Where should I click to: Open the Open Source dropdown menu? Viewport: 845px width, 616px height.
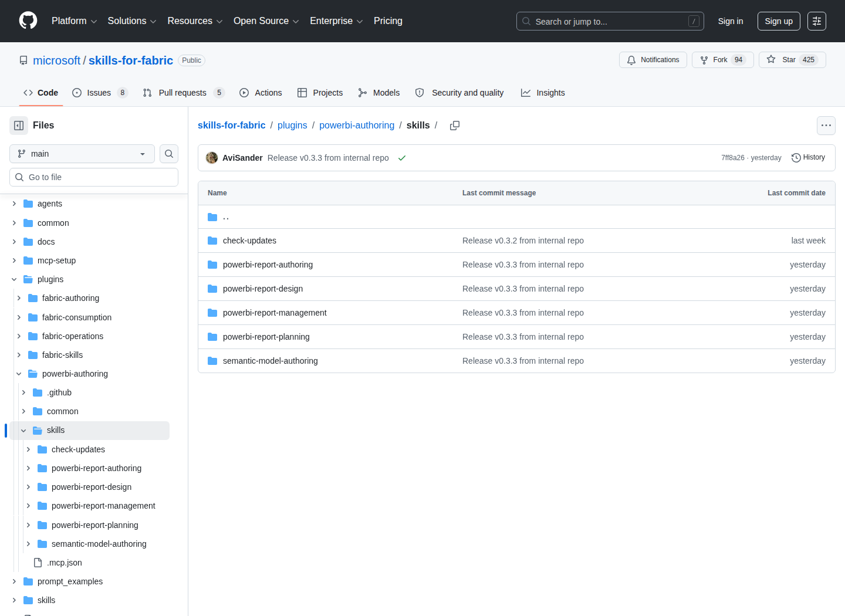point(266,21)
